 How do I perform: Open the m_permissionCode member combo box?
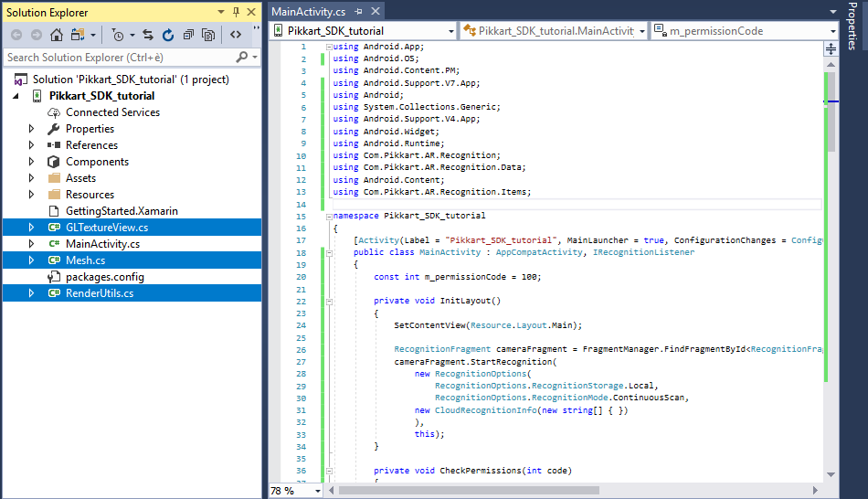745,31
